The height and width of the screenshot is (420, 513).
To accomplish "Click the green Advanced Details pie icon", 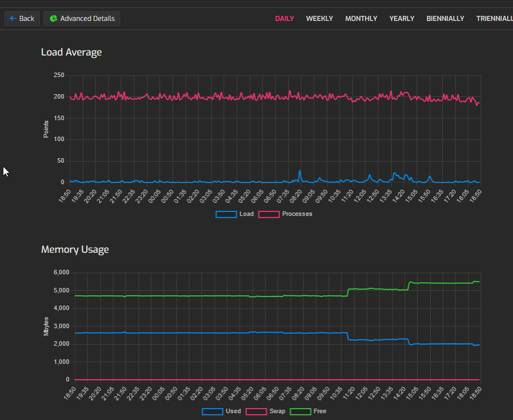I will tap(53, 19).
